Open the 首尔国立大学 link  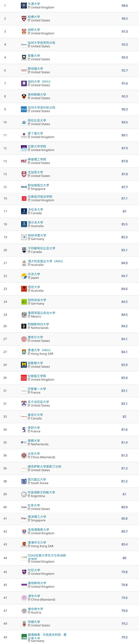pyautogui.click(x=37, y=479)
